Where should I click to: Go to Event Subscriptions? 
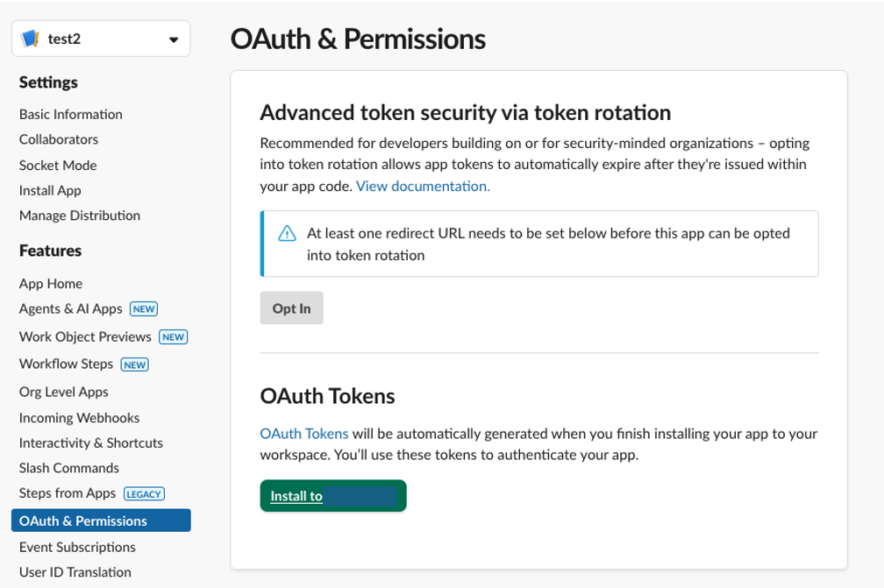pos(77,547)
